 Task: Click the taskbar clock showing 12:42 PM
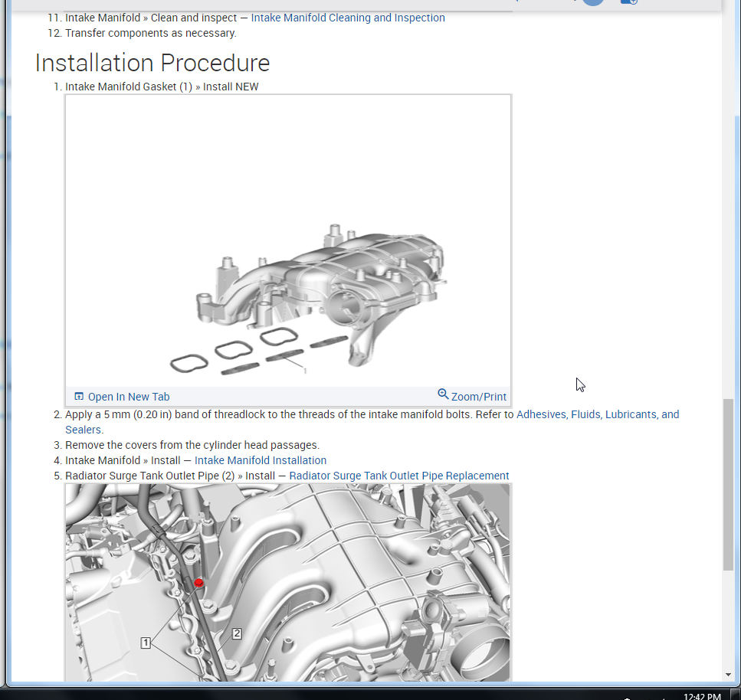tap(701, 696)
